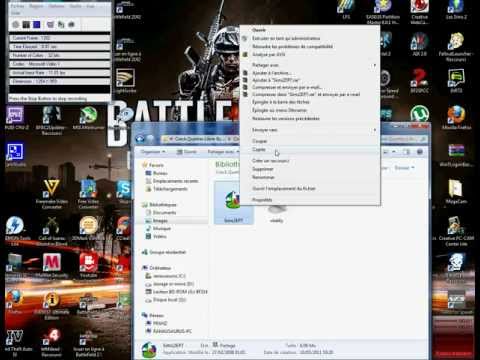Toggle the Explorer preview pane icon
This screenshot has width=480, height=360.
click(406, 152)
